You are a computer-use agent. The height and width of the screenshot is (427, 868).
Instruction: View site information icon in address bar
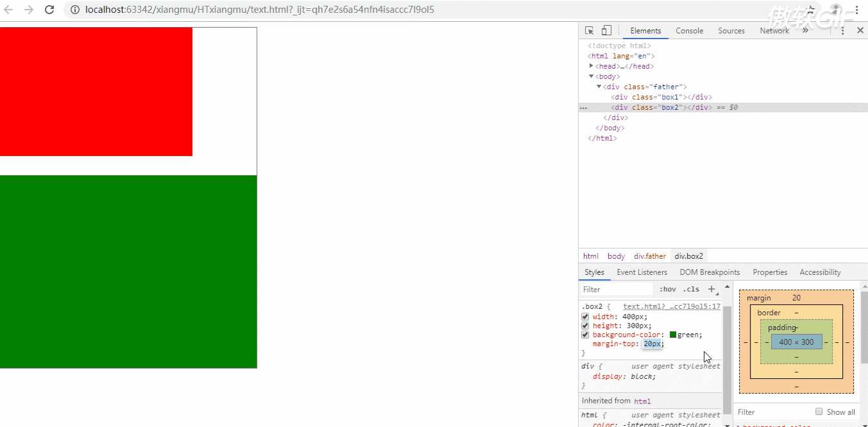[x=74, y=10]
